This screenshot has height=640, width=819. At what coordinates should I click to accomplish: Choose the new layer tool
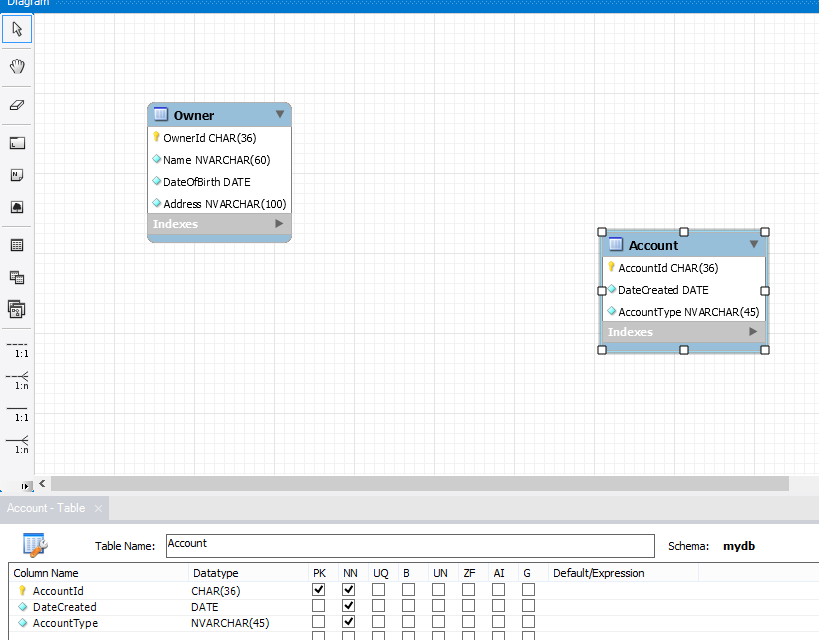(17, 143)
